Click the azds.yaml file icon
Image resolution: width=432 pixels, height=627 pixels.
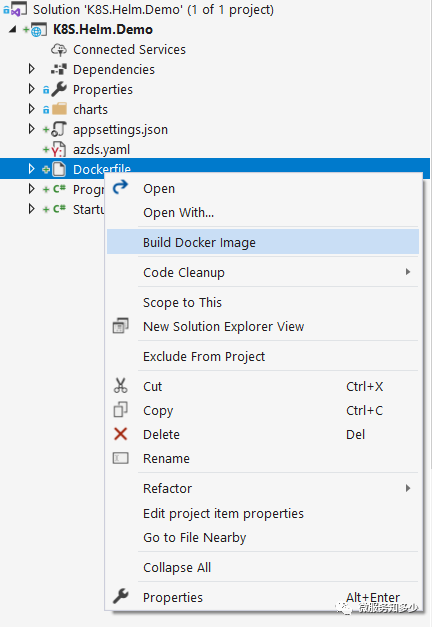[58, 150]
